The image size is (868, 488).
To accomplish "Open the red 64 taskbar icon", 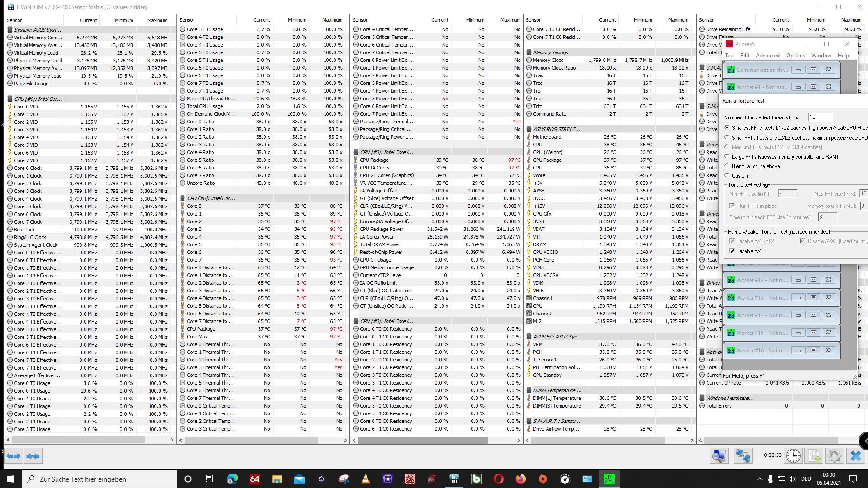I will point(255,479).
